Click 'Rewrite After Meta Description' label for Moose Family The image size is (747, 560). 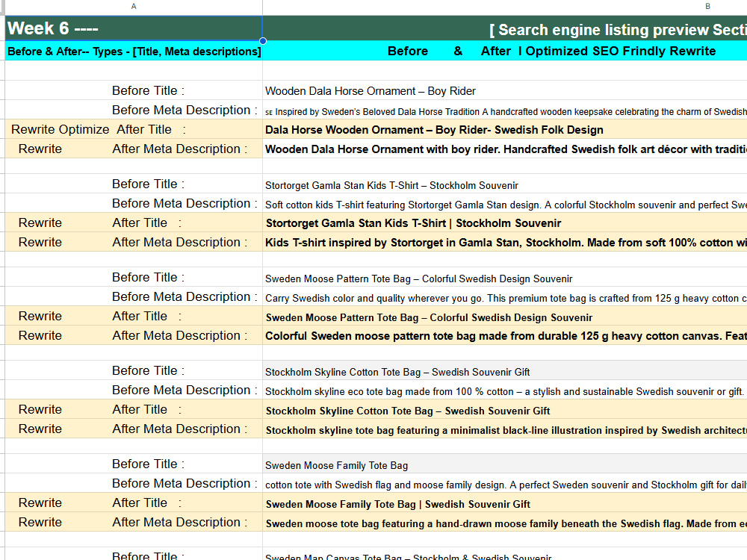pyautogui.click(x=134, y=523)
